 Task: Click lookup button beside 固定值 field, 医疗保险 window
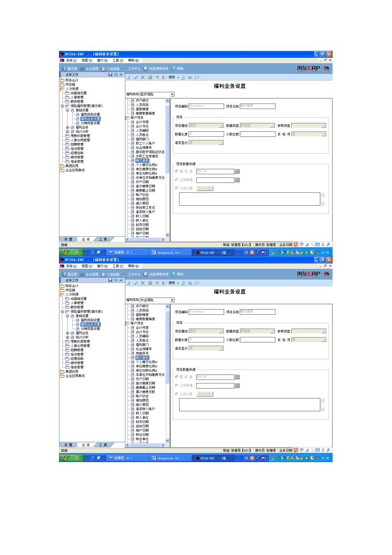coord(237,171)
